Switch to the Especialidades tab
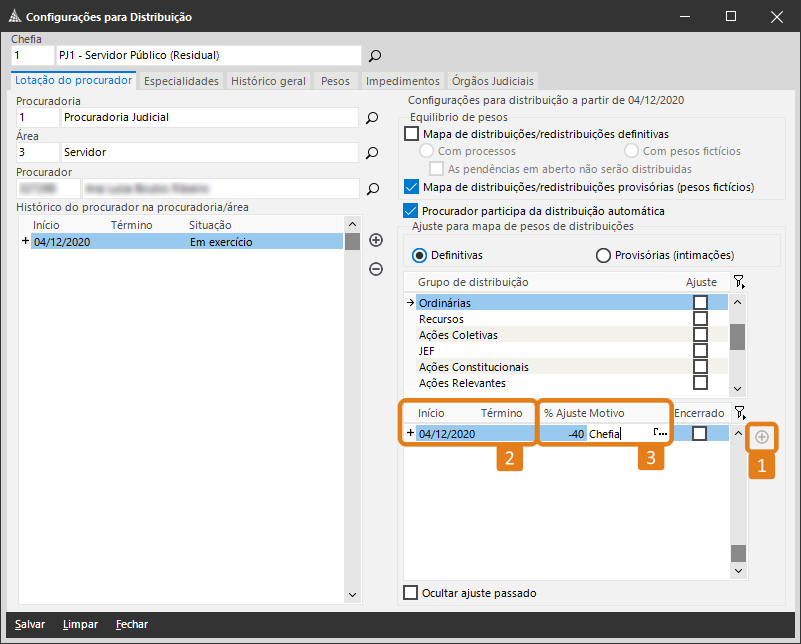 pyautogui.click(x=181, y=81)
